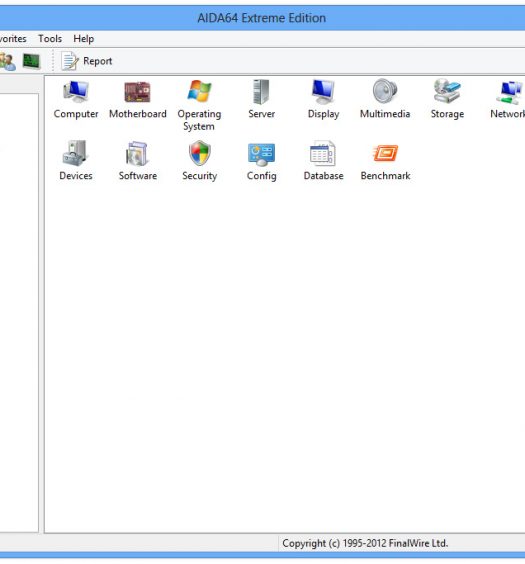Open the Tools menu
The image size is (525, 564).
click(x=50, y=38)
